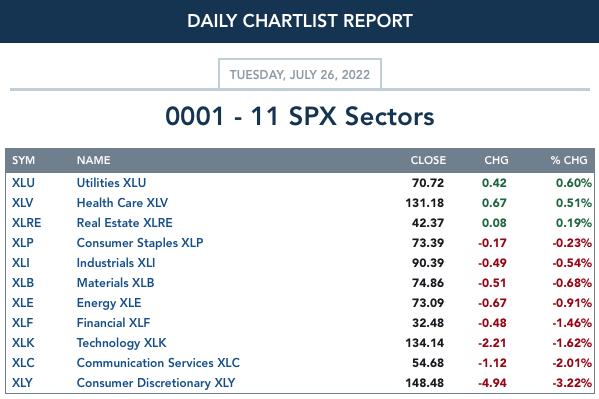599x399 pixels.
Task: Open Health Care XLV link
Action: (122, 203)
